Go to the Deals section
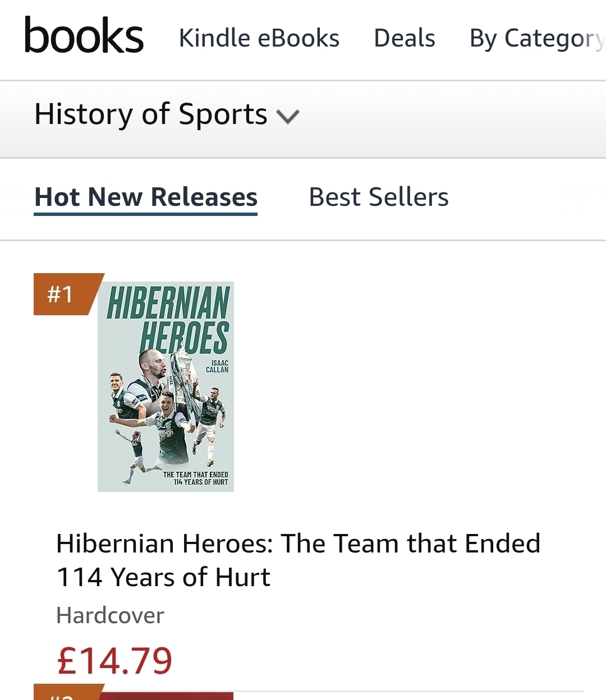 point(404,38)
